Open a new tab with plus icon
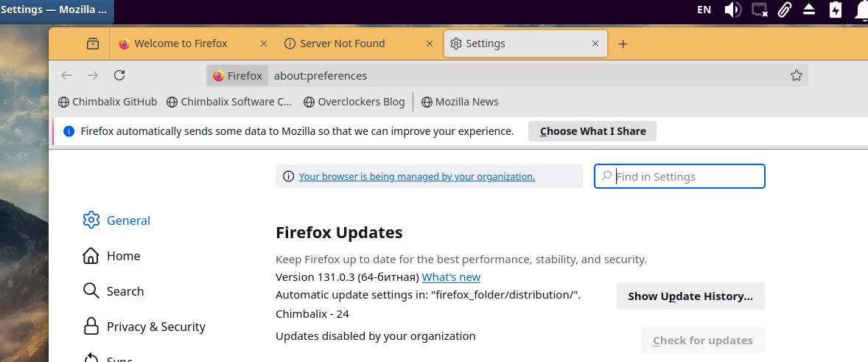Image resolution: width=868 pixels, height=362 pixels. [623, 43]
